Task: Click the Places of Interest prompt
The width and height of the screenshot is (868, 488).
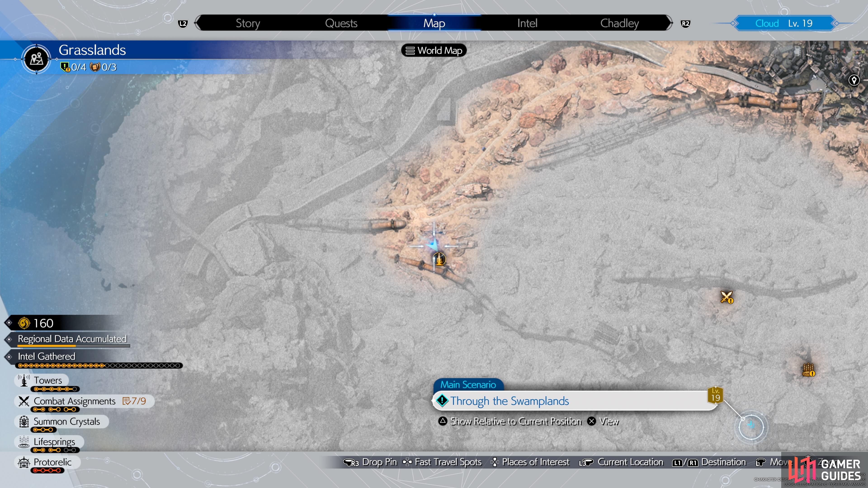Action: [x=535, y=462]
